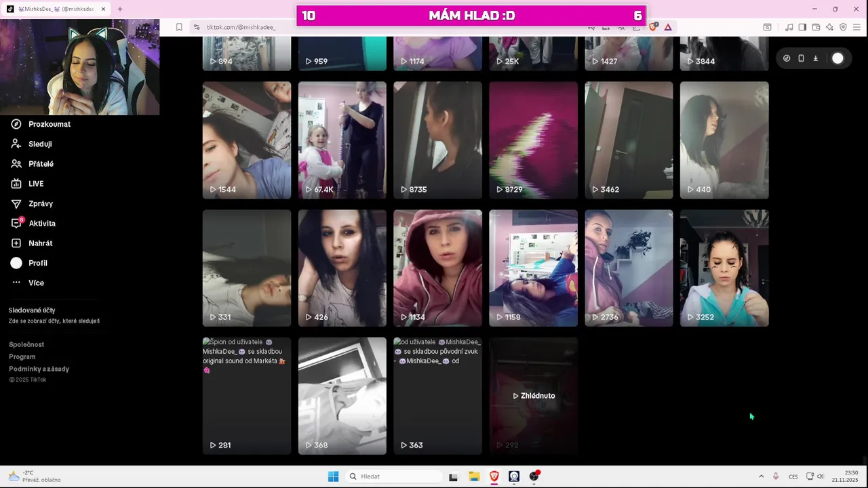Open the grayscale video with 368 views
This screenshot has width=868, height=488.
(x=342, y=396)
